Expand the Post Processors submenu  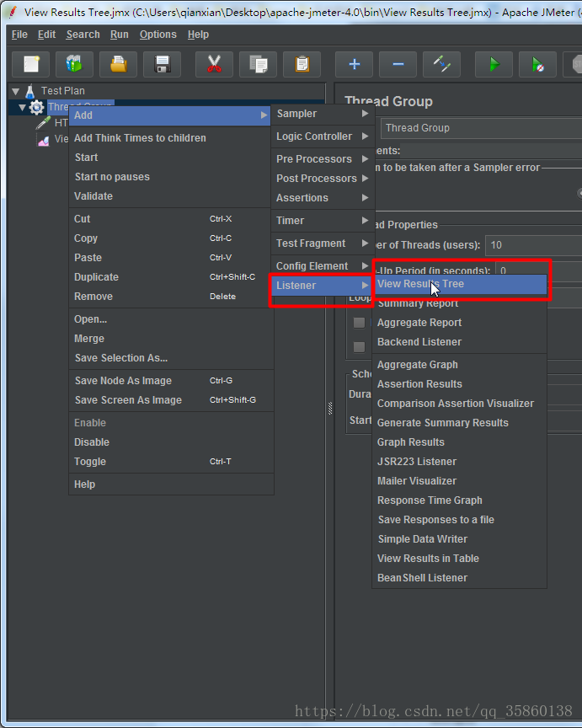click(x=323, y=179)
